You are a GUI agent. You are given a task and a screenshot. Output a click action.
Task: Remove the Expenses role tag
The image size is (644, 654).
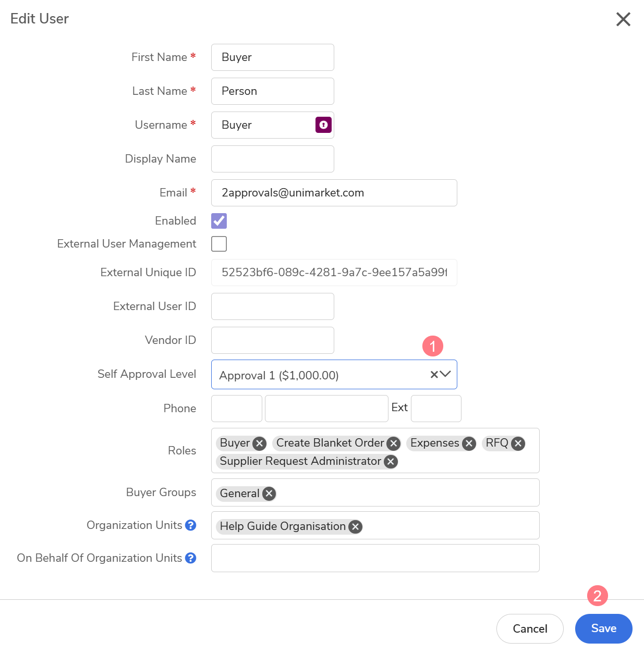pos(469,443)
